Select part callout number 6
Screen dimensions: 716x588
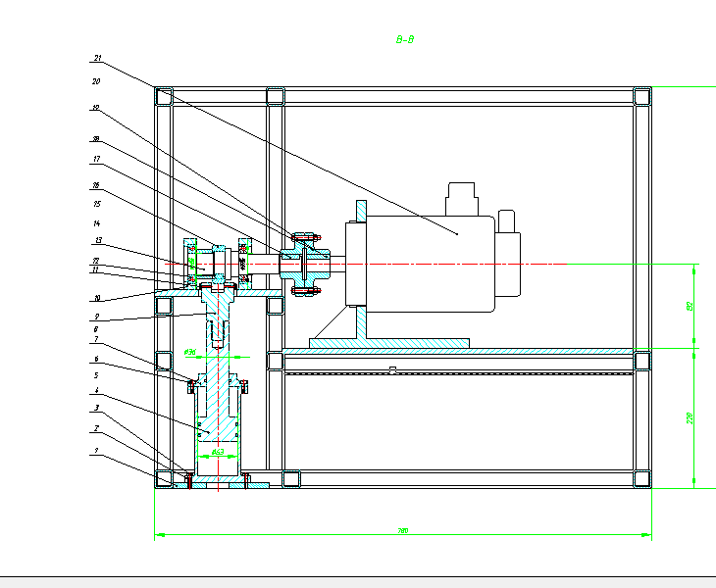96,359
